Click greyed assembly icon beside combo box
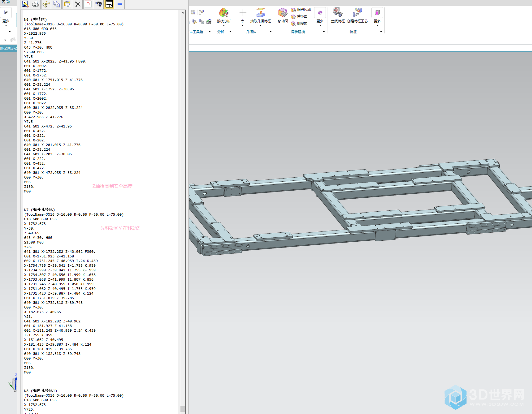The width and height of the screenshot is (532, 414). point(13,40)
